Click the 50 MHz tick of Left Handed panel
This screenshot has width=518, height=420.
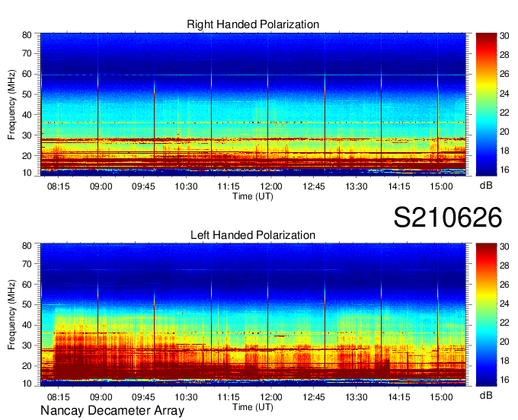27,305
